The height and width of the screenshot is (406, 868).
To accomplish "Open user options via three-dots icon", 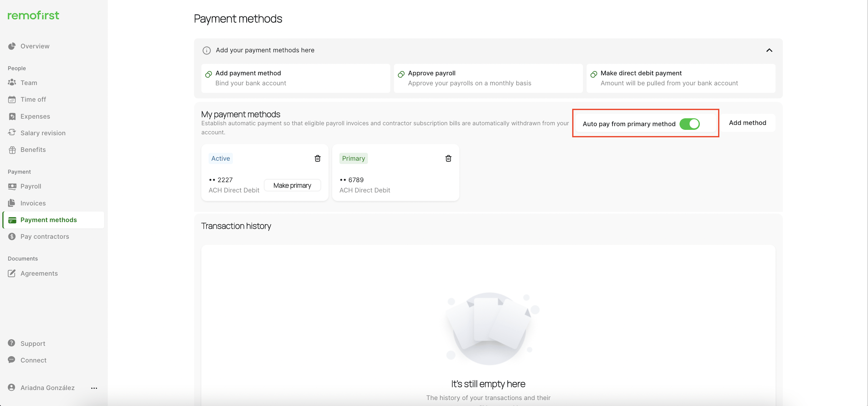I will click(x=94, y=388).
